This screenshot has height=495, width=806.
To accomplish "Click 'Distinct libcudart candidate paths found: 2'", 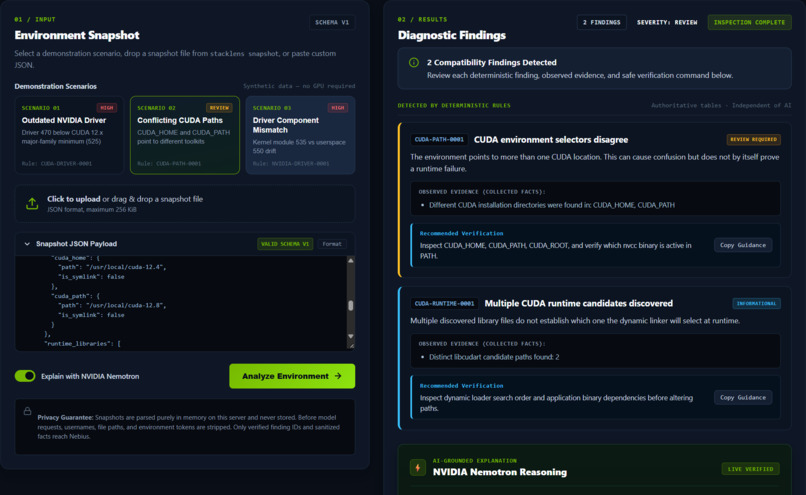I will (494, 357).
